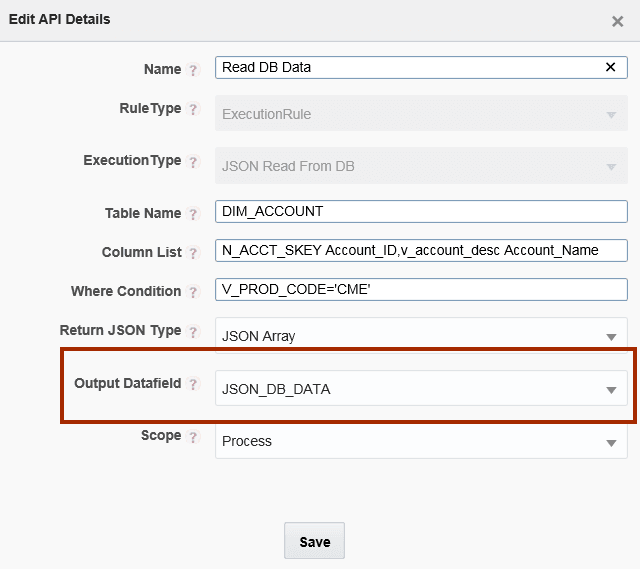This screenshot has width=640, height=569.
Task: Edit the Column List text field
Action: [x=421, y=250]
